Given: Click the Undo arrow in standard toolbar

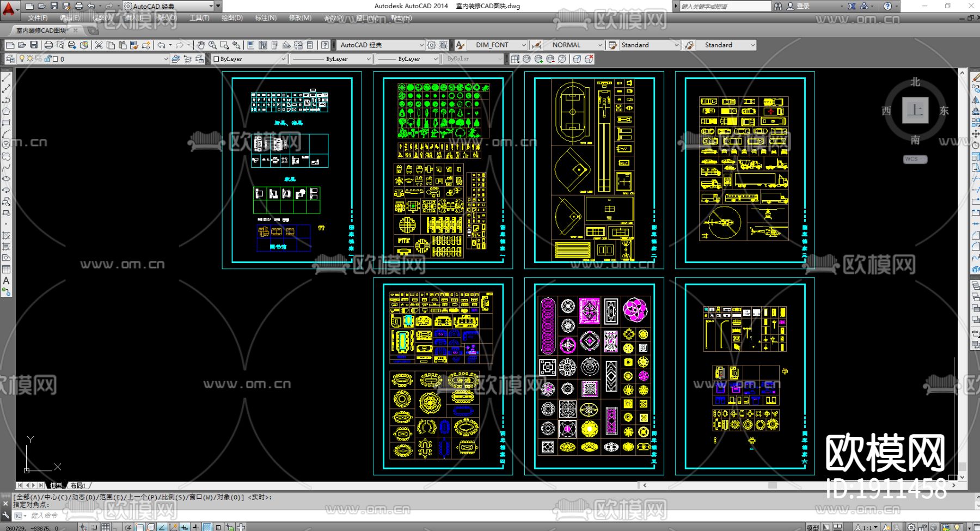Looking at the screenshot, I should click(161, 45).
